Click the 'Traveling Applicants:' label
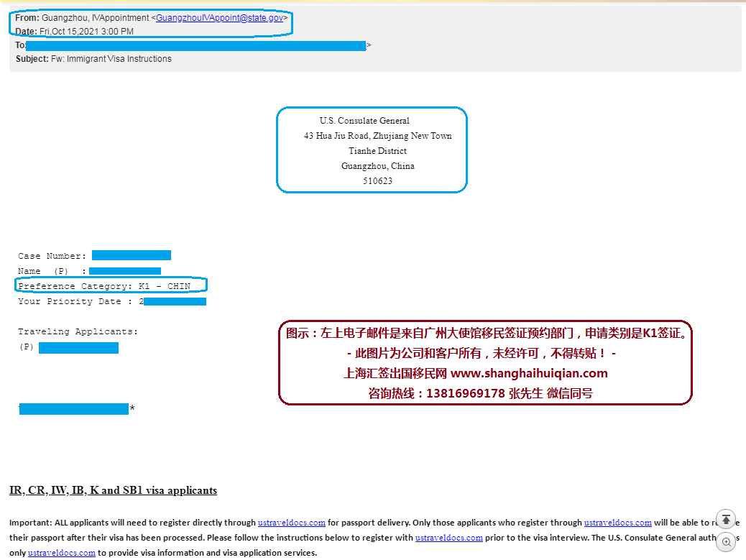Image resolution: width=746 pixels, height=560 pixels. [x=78, y=331]
